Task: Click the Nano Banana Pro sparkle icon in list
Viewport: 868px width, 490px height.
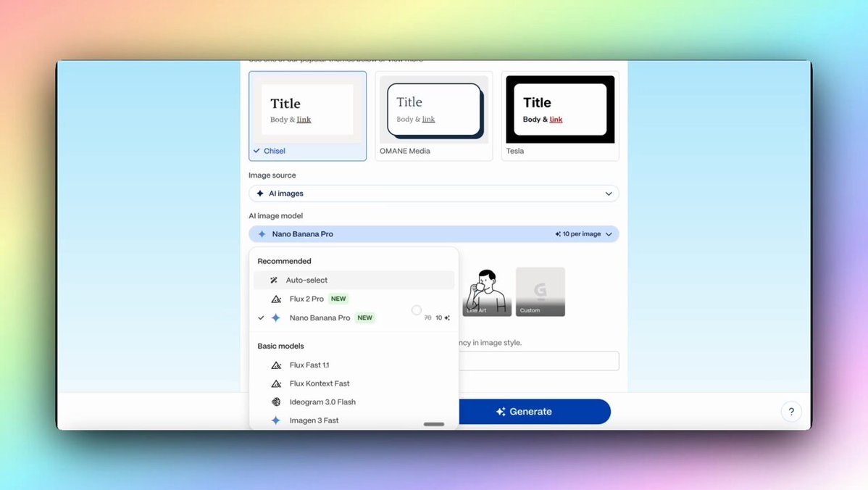Action: 276,318
